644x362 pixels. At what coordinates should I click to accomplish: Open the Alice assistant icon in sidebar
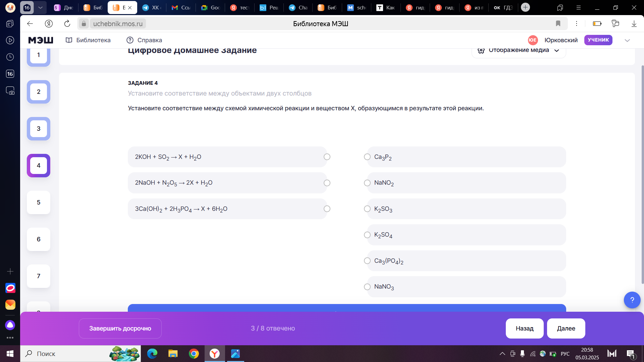click(x=10, y=325)
